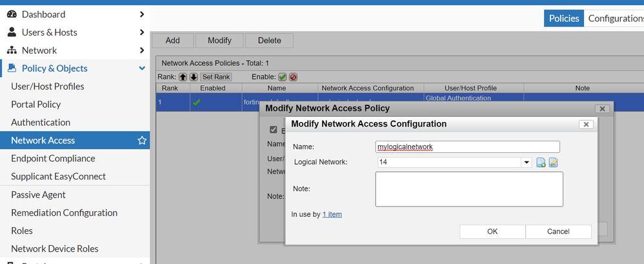Sort by the Note column header
The width and height of the screenshot is (644, 264).
[583, 88]
